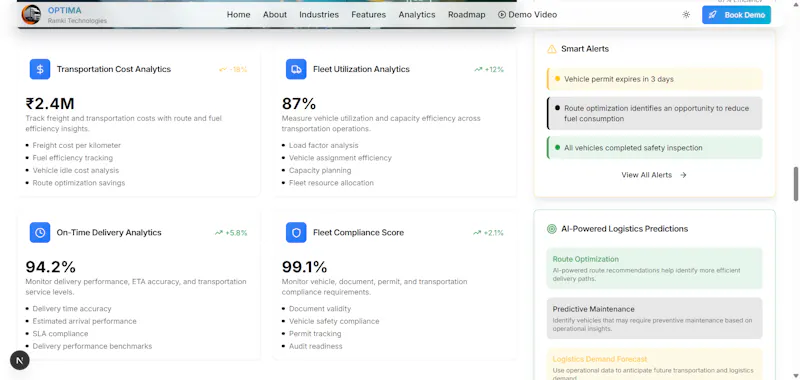800x380 pixels.
Task: Click the Book Demo button
Action: tap(736, 15)
